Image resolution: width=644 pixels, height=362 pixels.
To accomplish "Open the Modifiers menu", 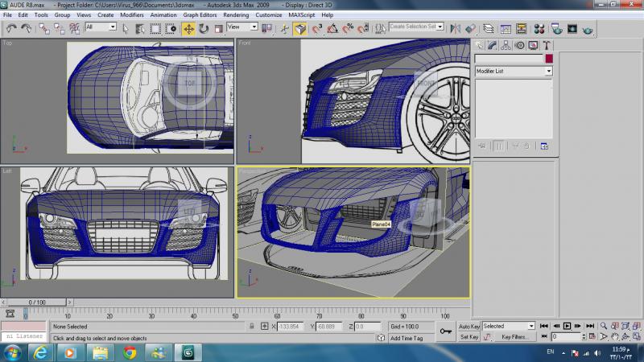I will (131, 15).
